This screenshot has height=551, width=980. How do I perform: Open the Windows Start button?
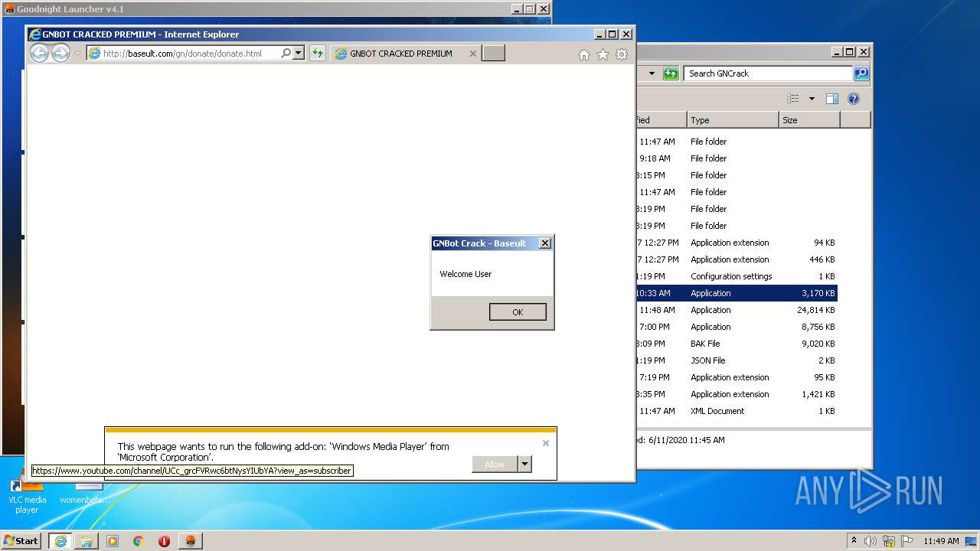coord(21,540)
